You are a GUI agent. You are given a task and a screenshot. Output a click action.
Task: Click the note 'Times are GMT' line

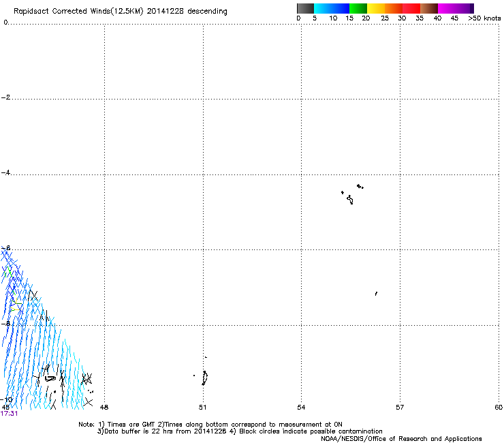(x=210, y=425)
